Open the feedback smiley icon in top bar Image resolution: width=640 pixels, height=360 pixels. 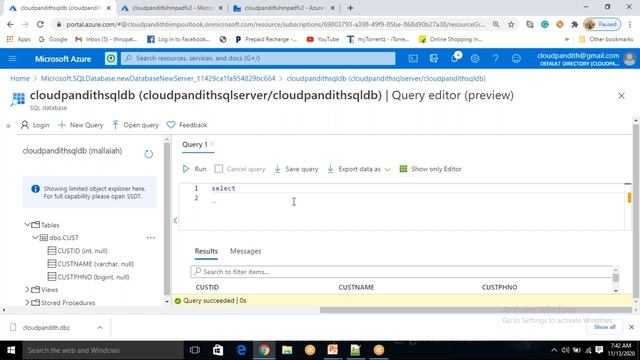[x=516, y=59]
